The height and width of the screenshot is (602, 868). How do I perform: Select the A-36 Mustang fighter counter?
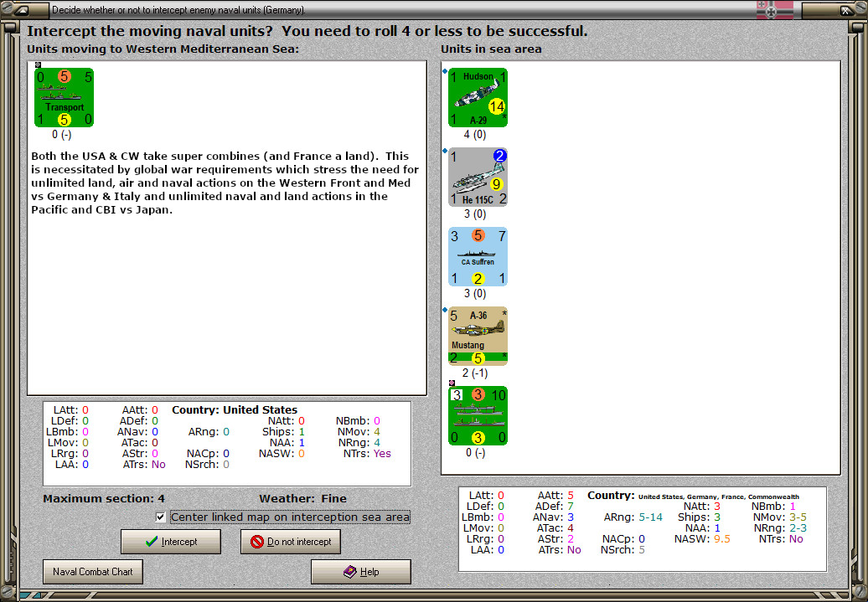tap(478, 336)
